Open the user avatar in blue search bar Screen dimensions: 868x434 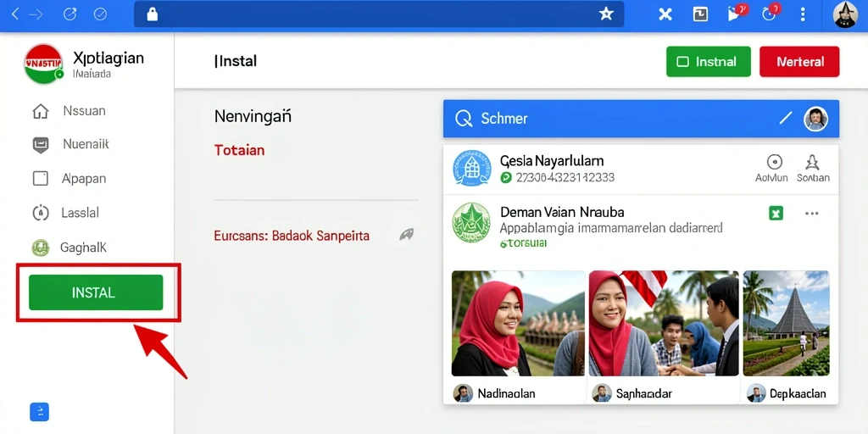coord(815,119)
